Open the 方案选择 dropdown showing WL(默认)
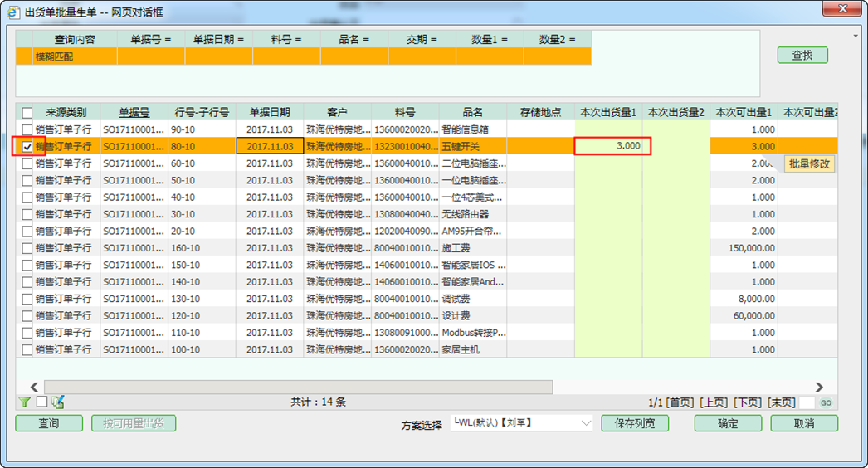The image size is (868, 468). pyautogui.click(x=521, y=423)
